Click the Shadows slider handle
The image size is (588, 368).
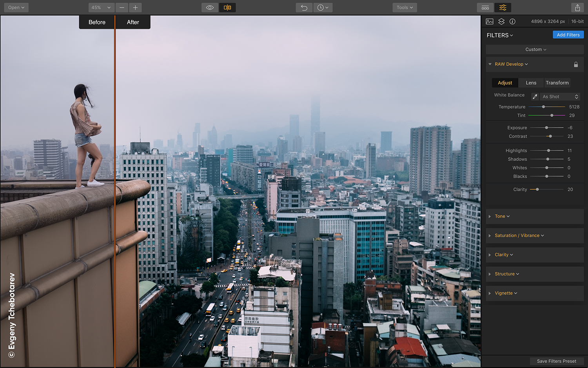coord(548,159)
